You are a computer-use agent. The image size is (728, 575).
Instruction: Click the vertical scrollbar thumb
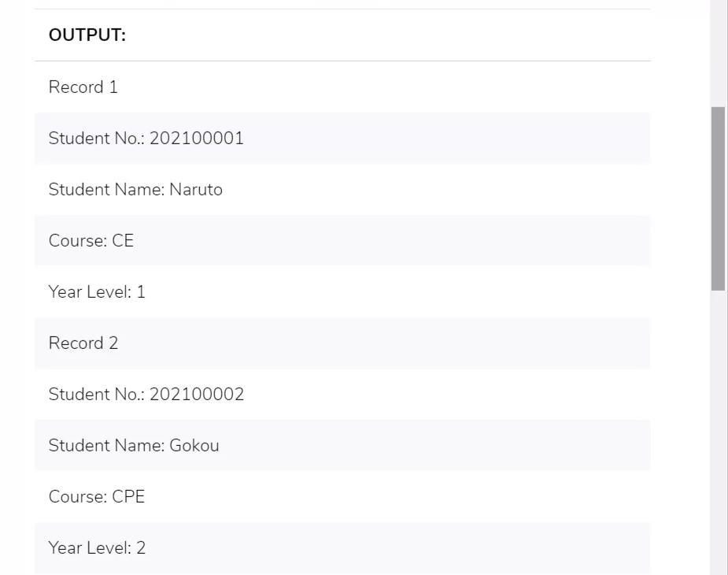point(718,198)
